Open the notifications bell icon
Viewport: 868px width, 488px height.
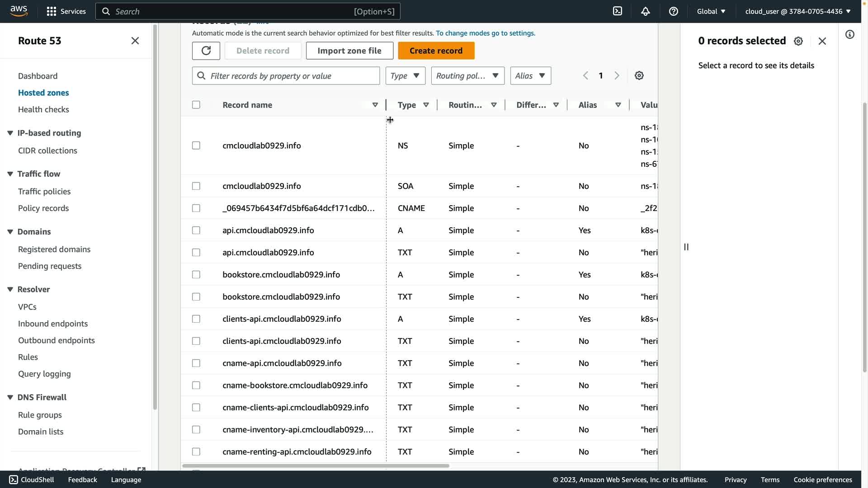[x=646, y=11]
